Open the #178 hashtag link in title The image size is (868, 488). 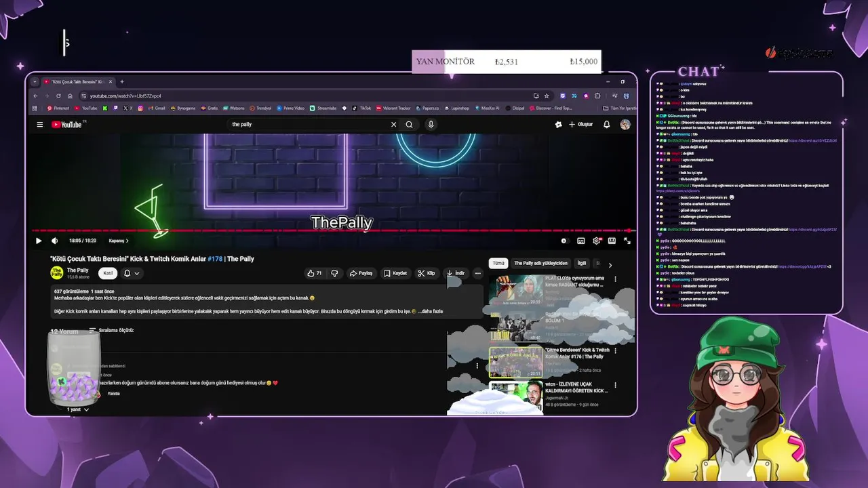pyautogui.click(x=215, y=259)
